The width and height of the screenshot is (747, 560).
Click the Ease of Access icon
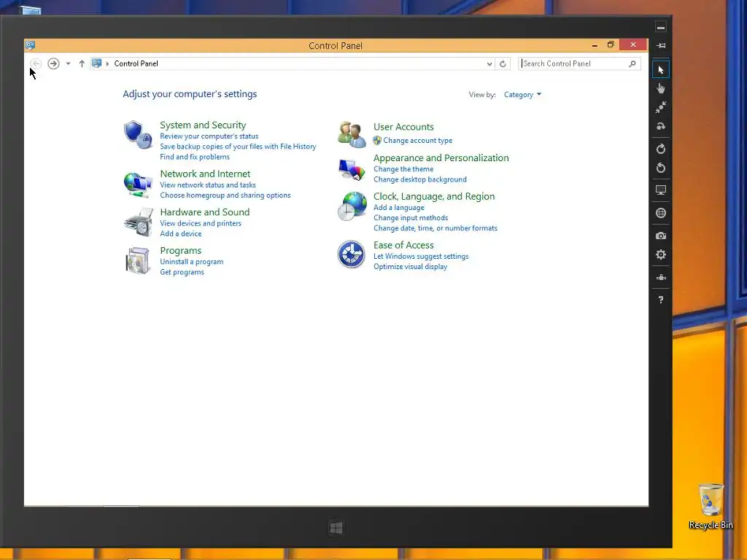tap(352, 254)
